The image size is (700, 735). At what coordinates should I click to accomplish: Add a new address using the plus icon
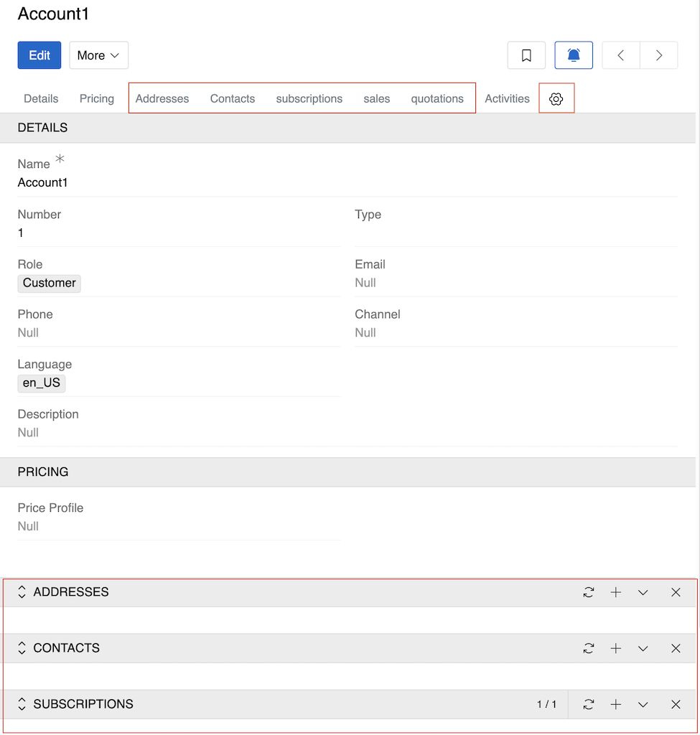(615, 592)
